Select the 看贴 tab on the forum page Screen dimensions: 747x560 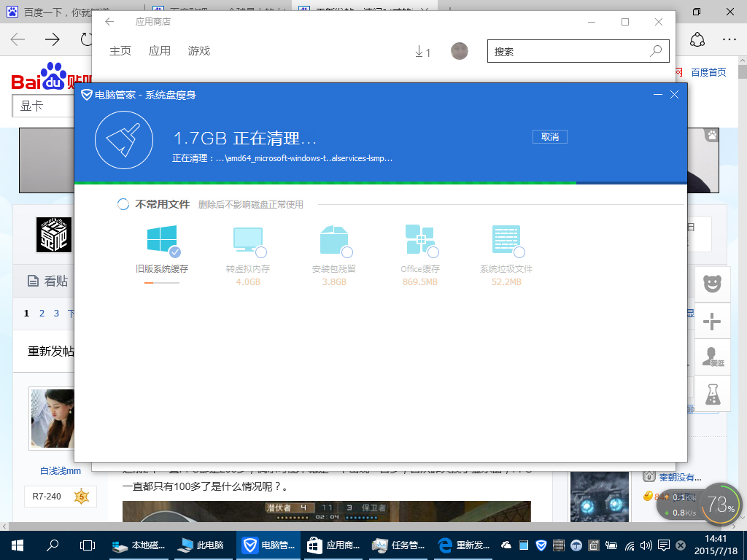click(47, 281)
